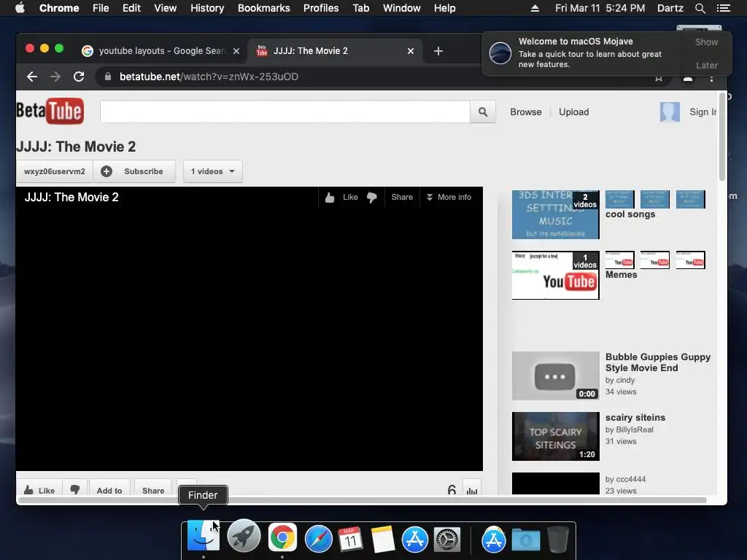Click the video by ccc4444 thumbnail
The image size is (747, 560).
(x=555, y=484)
